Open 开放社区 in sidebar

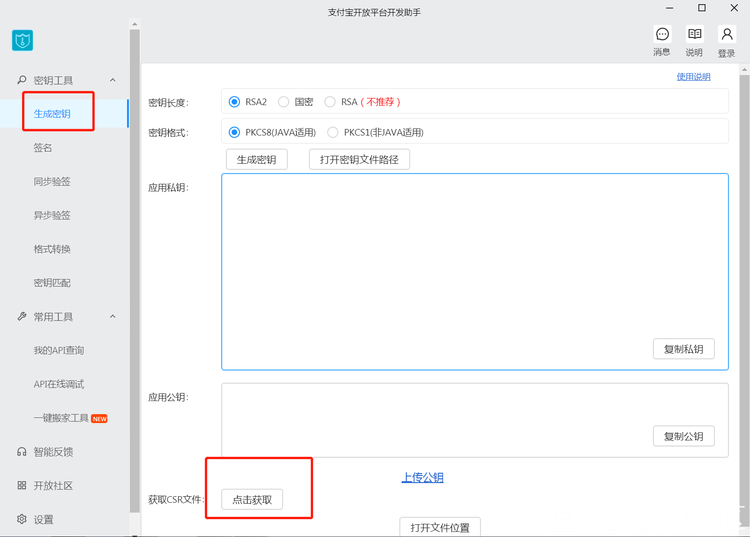click(x=53, y=485)
